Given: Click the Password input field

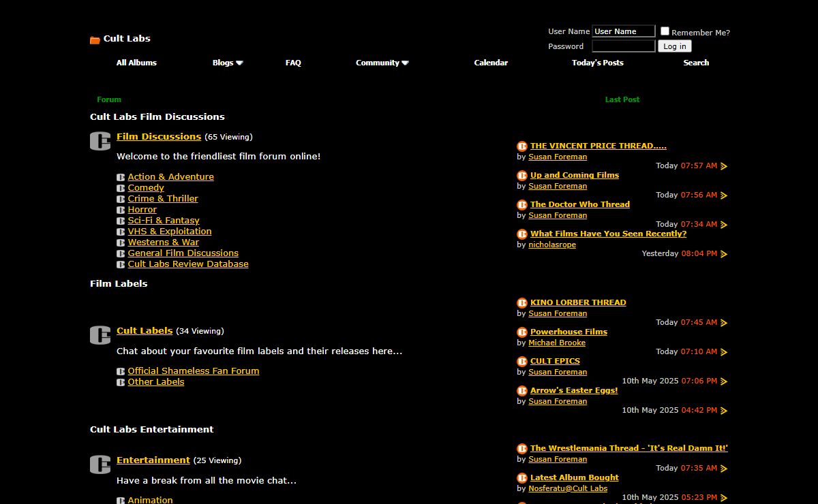Looking at the screenshot, I should pyautogui.click(x=624, y=46).
